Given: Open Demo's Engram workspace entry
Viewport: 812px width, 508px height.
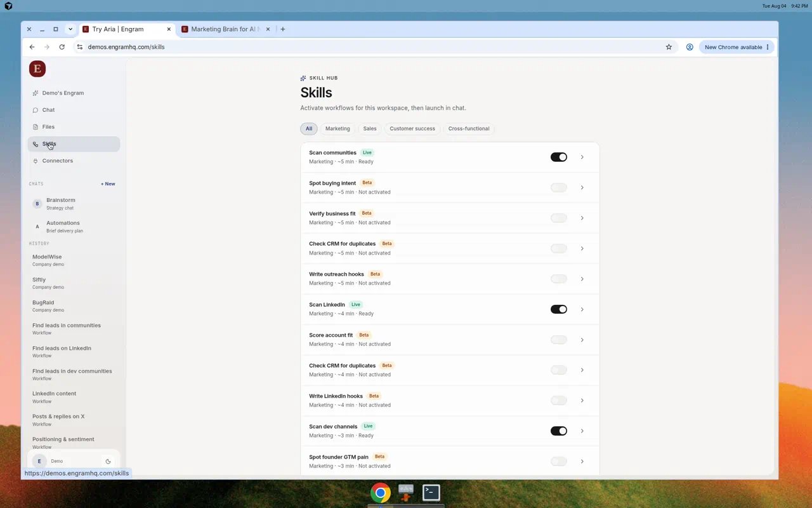Looking at the screenshot, I should coord(74,93).
